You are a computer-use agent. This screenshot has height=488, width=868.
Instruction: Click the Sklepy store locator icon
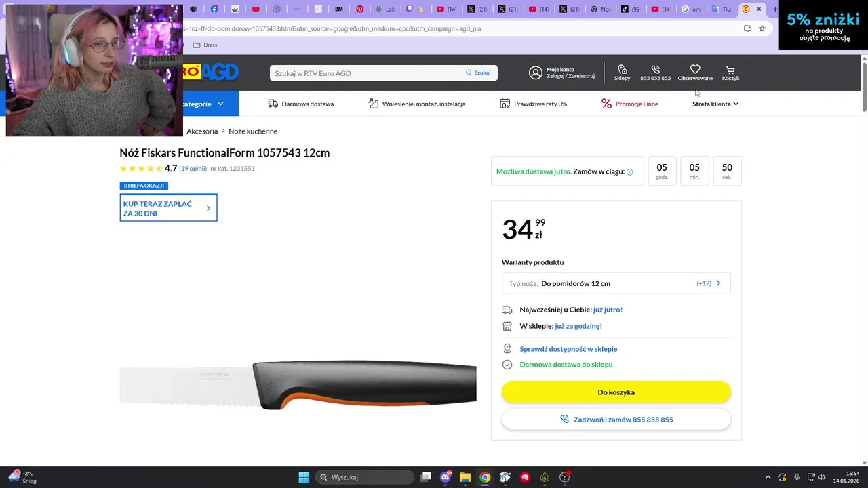(x=622, y=69)
